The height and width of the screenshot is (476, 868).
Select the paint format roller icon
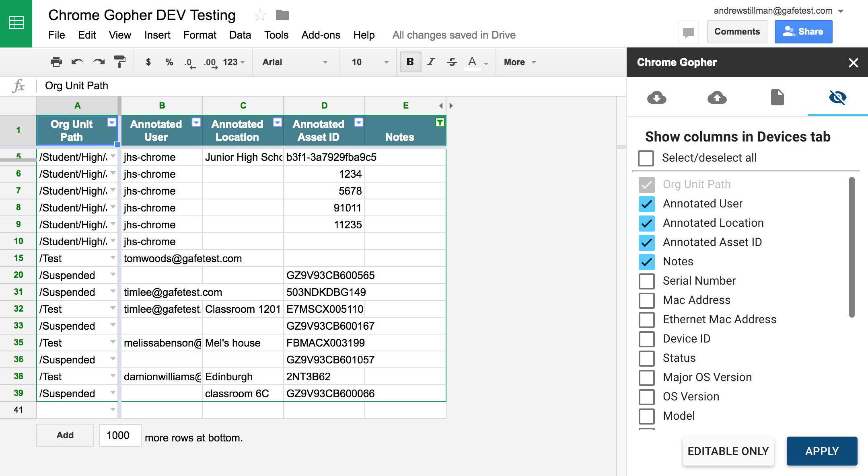coord(119,62)
